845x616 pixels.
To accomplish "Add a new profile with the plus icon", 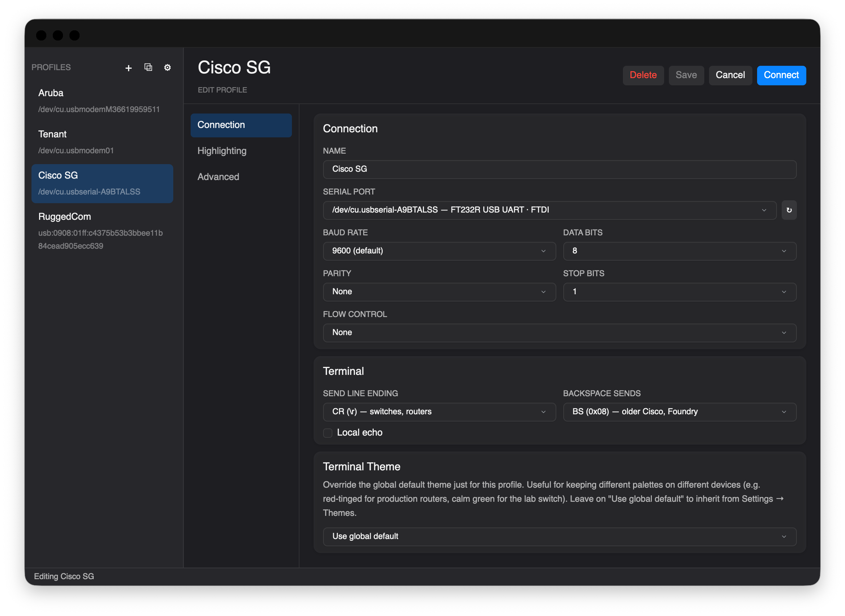I will pyautogui.click(x=129, y=68).
